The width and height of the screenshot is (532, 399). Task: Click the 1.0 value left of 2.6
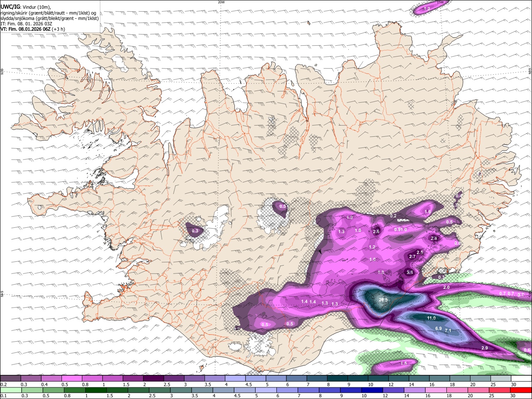[358, 230]
